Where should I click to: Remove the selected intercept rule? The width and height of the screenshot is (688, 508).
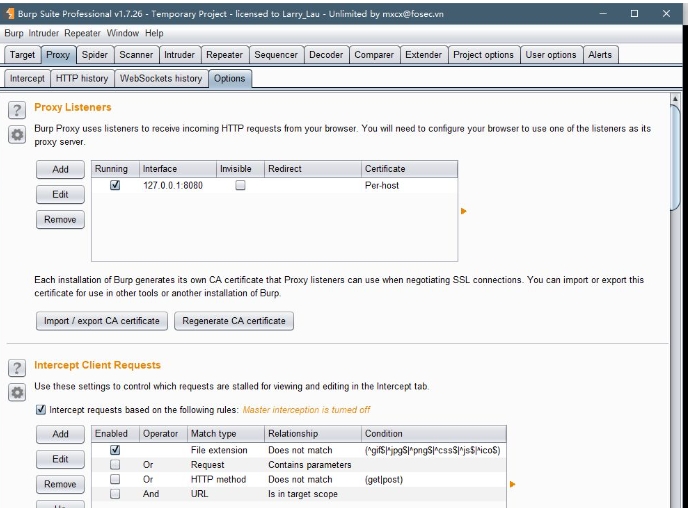[x=60, y=484]
